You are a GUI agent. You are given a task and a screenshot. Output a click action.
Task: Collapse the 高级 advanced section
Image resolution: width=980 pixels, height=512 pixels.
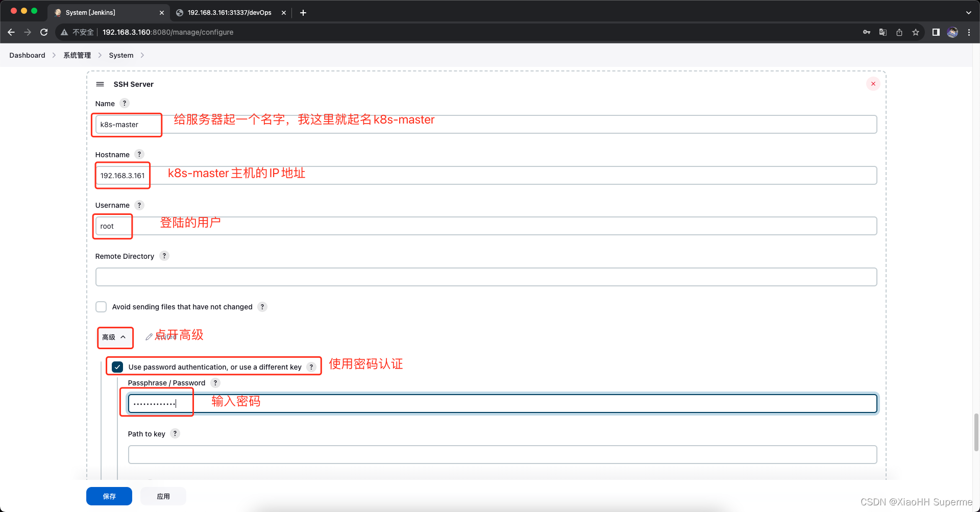(114, 337)
